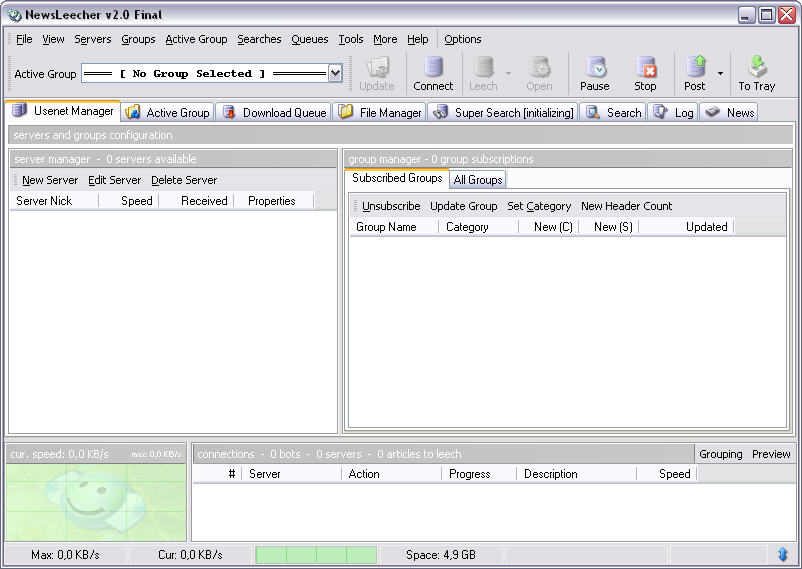802x569 pixels.
Task: Click the Properties column header
Action: pos(274,201)
